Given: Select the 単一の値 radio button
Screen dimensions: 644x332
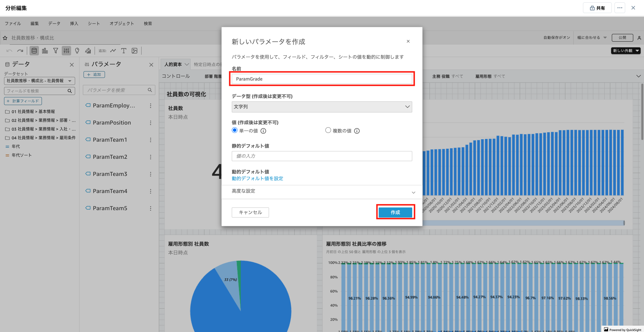Looking at the screenshot, I should tap(235, 130).
